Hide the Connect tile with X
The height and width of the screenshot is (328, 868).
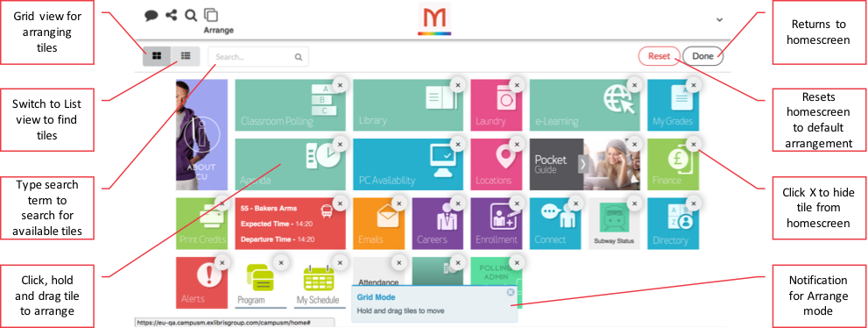pos(575,203)
